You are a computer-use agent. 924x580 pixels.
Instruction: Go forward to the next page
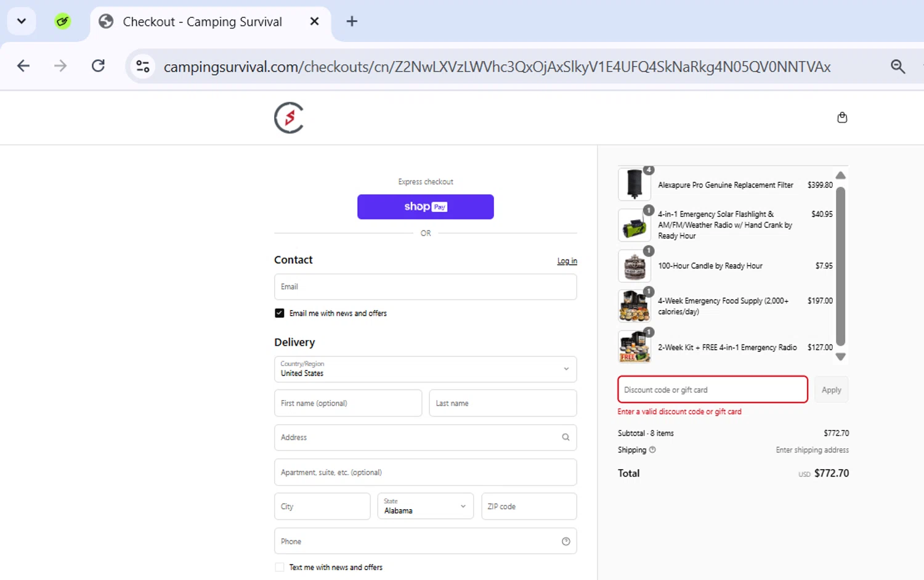tap(60, 66)
